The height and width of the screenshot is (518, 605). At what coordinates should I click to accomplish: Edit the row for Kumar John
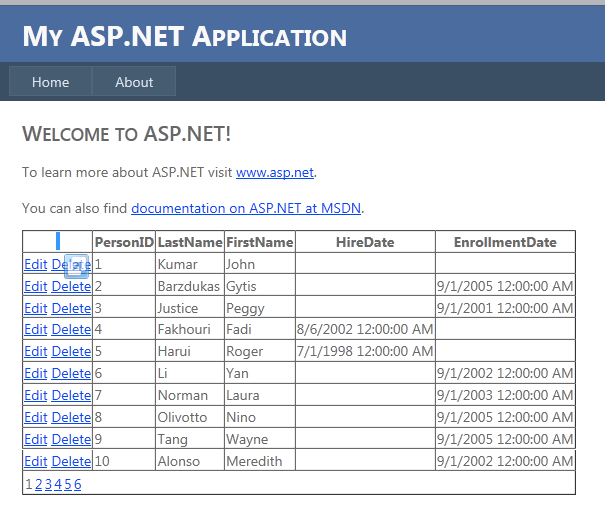coord(35,265)
